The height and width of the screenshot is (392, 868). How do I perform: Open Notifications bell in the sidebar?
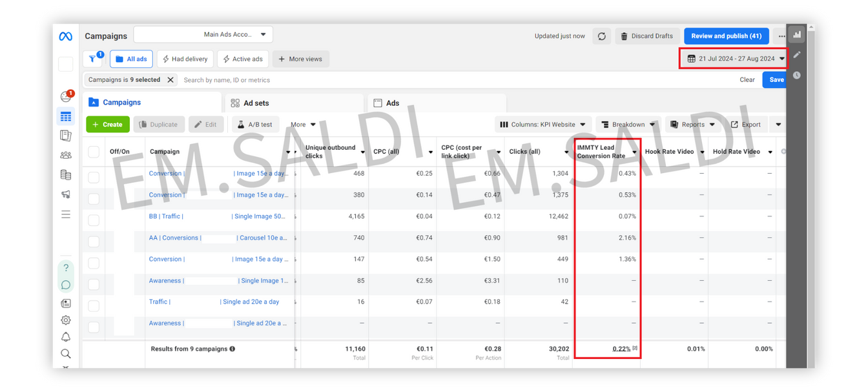tap(66, 337)
